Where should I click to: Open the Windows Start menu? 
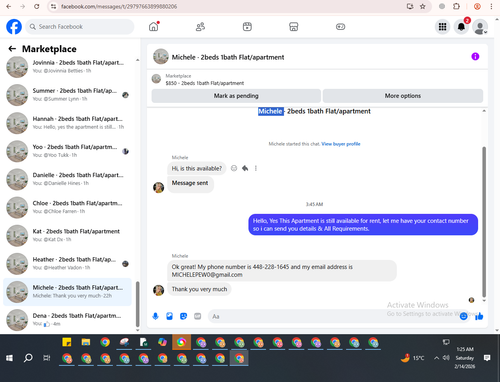tap(9, 358)
